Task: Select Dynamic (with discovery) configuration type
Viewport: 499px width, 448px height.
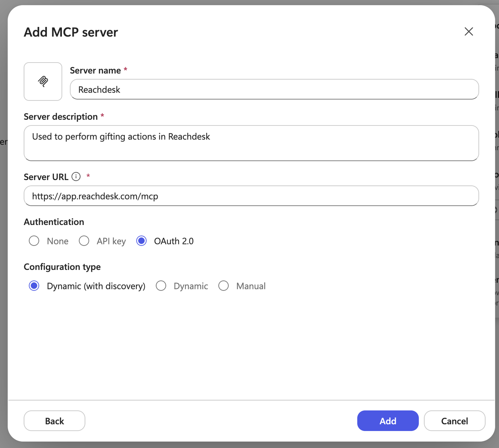Action: (34, 286)
